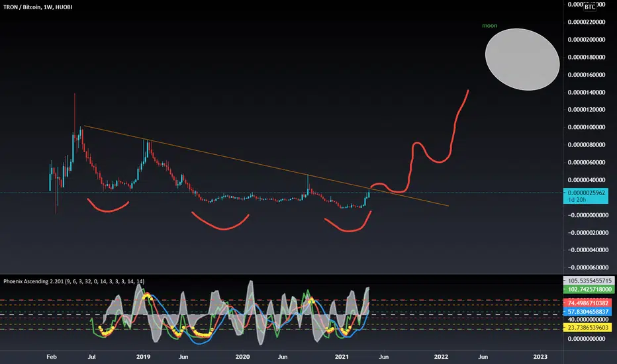
Task: Click the -0.0000040000 price axis label
Action: pyautogui.click(x=588, y=250)
